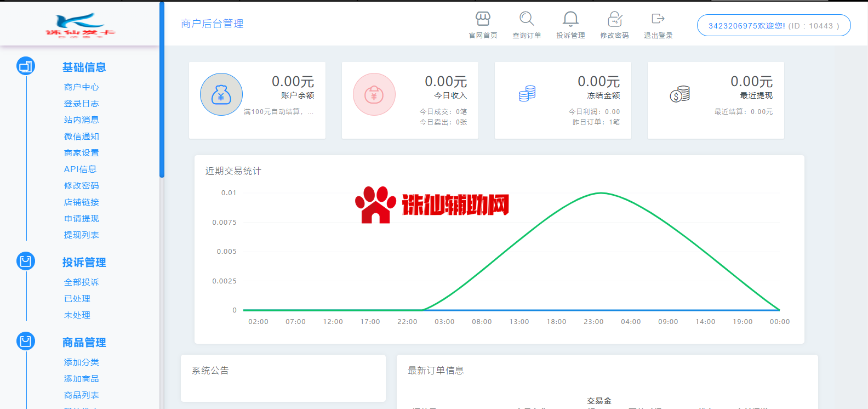Click the 今日收入 pink purse icon
Screen dimensions: 868x409
pos(374,94)
